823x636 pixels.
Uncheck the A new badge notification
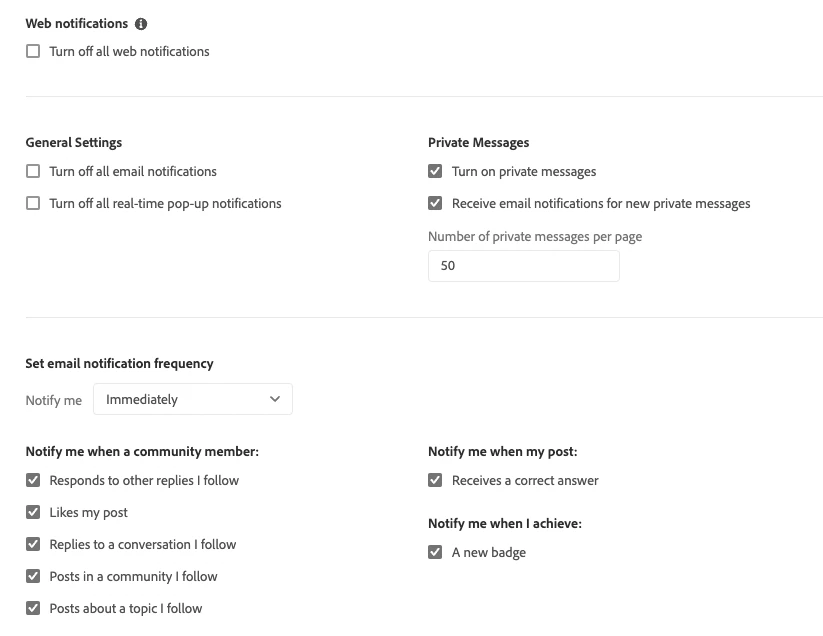click(435, 553)
